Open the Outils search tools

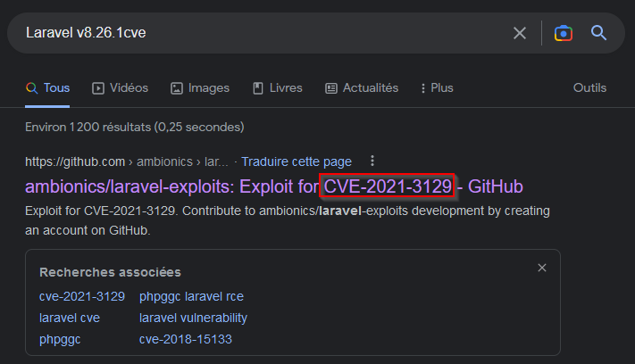point(589,87)
